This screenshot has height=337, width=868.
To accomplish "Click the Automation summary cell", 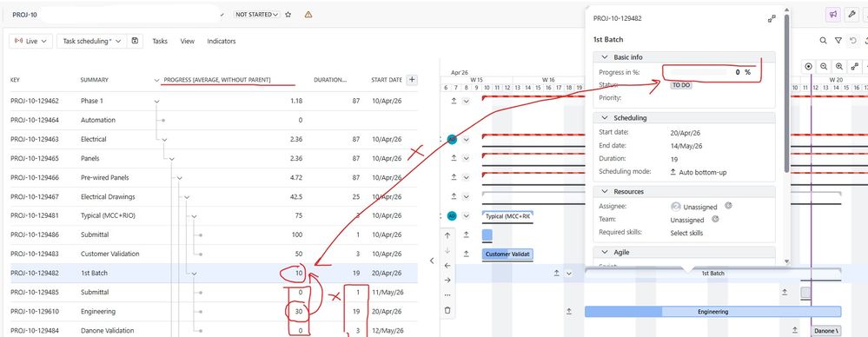I will 98,120.
